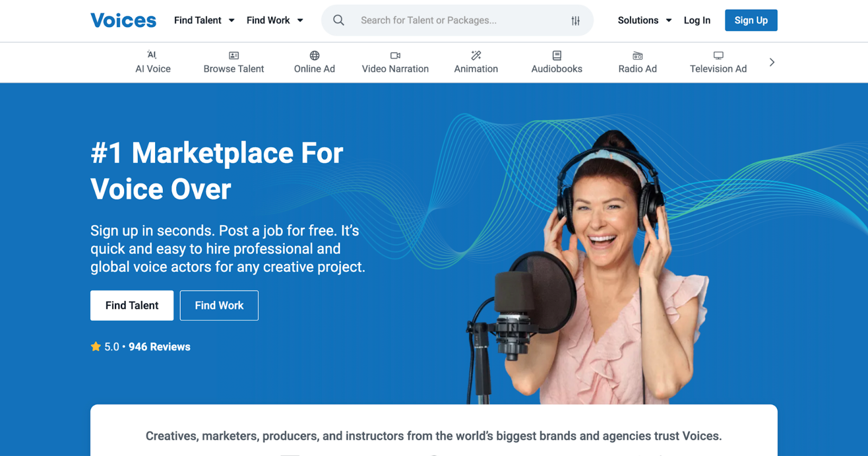Click the 'Creatives, marketers, producers' trust text
The width and height of the screenshot is (868, 456).
point(434,436)
